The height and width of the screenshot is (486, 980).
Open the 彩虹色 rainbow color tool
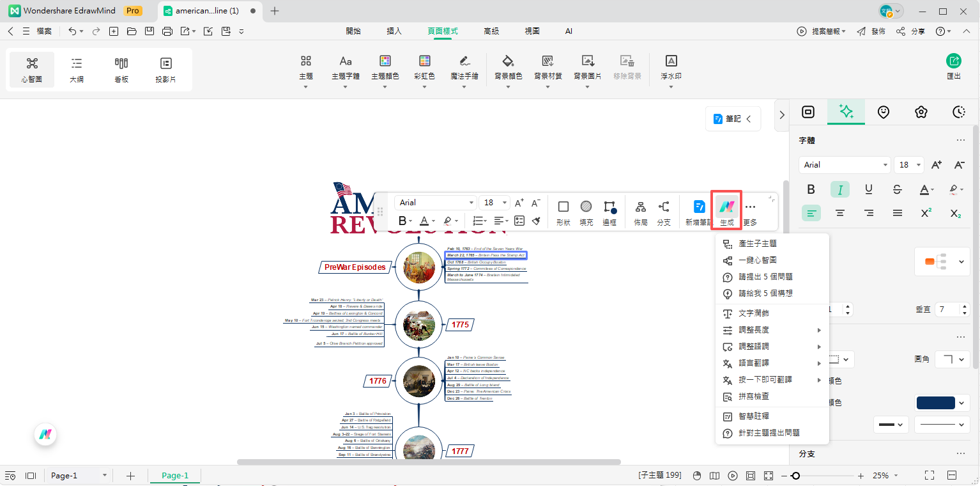tap(424, 61)
